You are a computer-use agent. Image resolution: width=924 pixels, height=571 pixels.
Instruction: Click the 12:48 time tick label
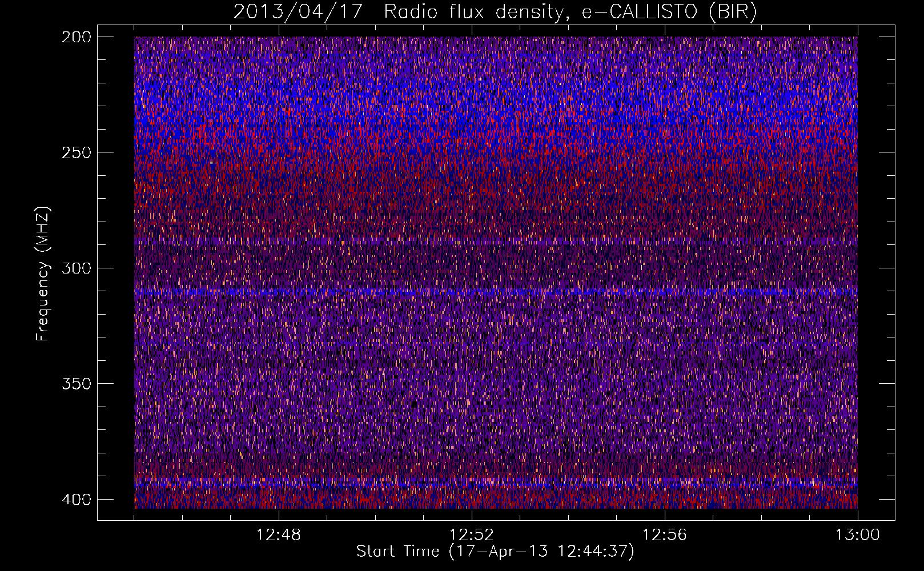(x=279, y=535)
